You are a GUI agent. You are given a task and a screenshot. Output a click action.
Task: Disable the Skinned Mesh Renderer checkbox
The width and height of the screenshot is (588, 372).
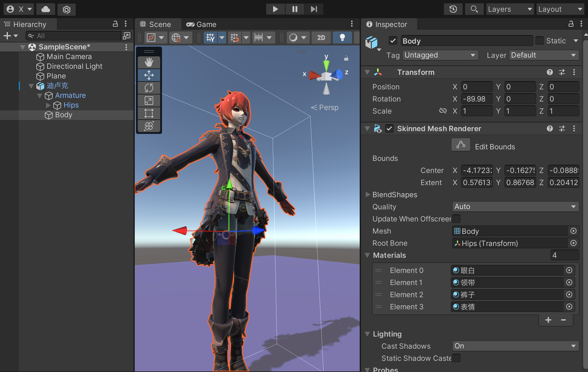pyautogui.click(x=389, y=128)
